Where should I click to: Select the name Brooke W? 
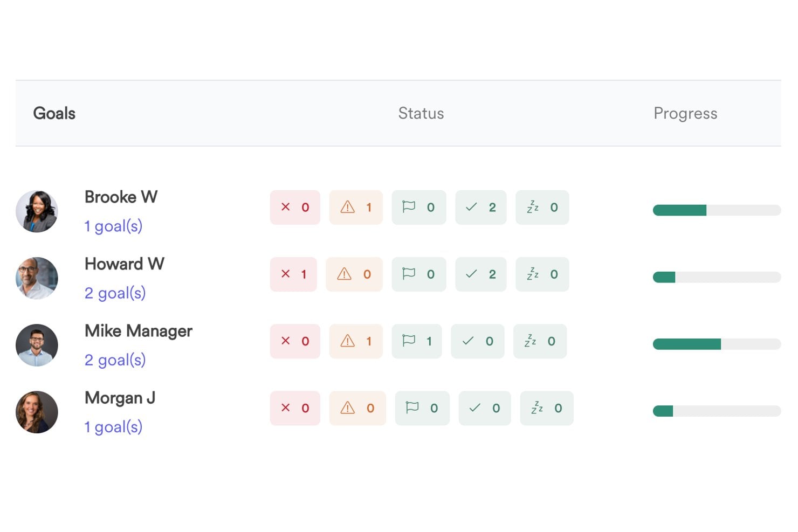click(x=121, y=197)
